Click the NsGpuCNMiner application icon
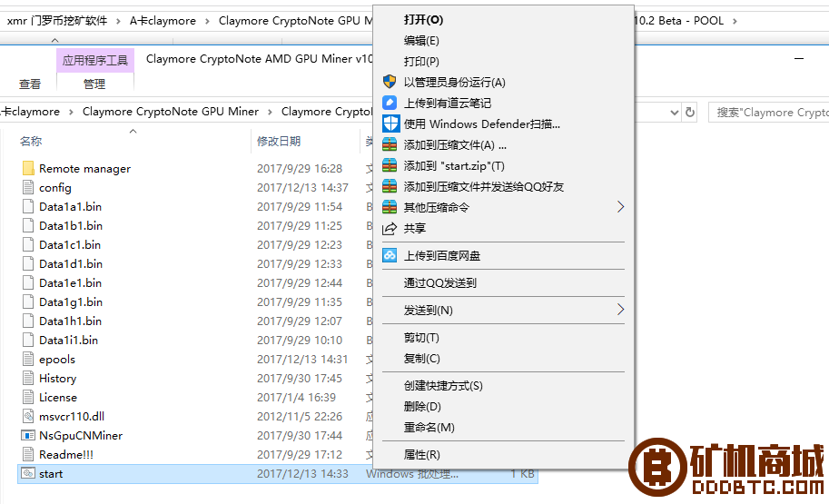 point(28,435)
